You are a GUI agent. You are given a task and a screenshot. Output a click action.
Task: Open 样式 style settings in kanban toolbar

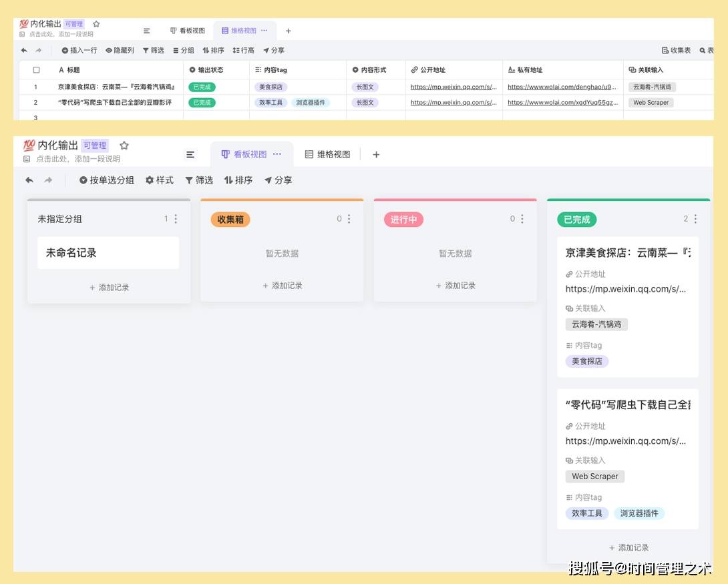point(159,180)
